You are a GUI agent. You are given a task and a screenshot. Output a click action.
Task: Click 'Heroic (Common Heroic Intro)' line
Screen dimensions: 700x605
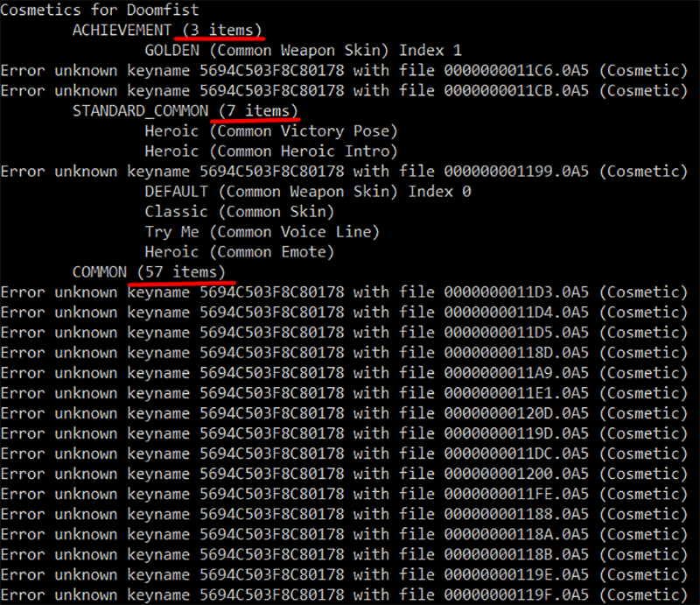point(271,151)
